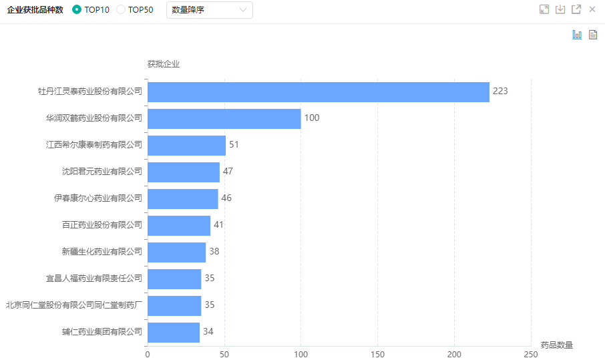
Task: Click the label 百正药业股份有限公司
Action: click(102, 224)
